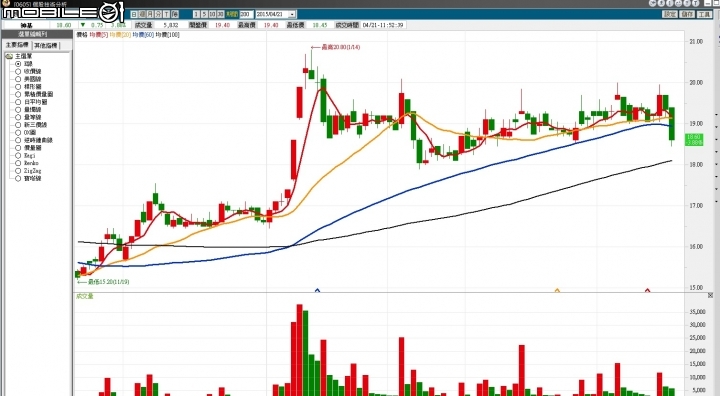Click the green 18.60 current price tag
720x396 pixels.
tap(694, 140)
